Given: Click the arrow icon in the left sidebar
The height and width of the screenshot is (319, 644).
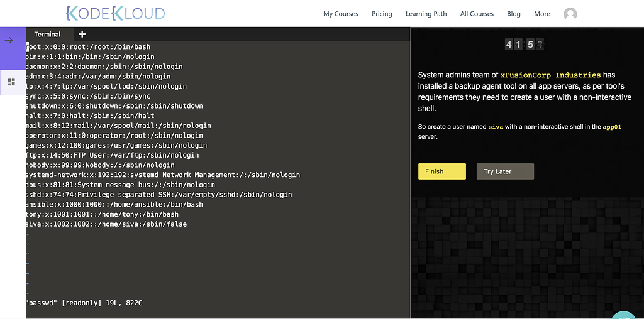Looking at the screenshot, I should (x=9, y=40).
